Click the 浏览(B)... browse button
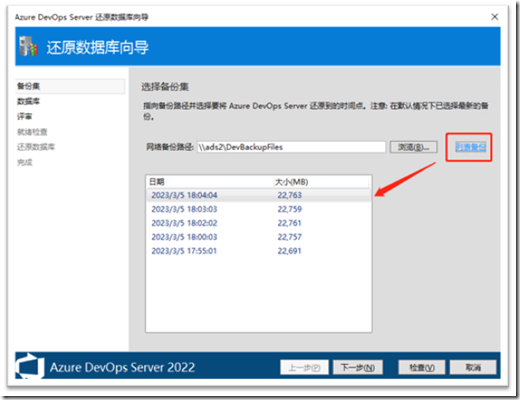Viewport: 520px width, 400px height. pyautogui.click(x=414, y=147)
